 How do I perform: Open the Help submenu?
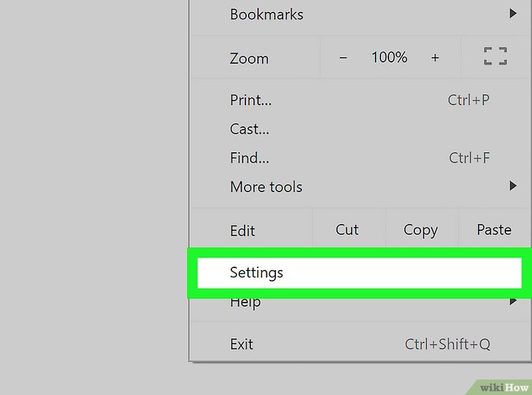[245, 303]
